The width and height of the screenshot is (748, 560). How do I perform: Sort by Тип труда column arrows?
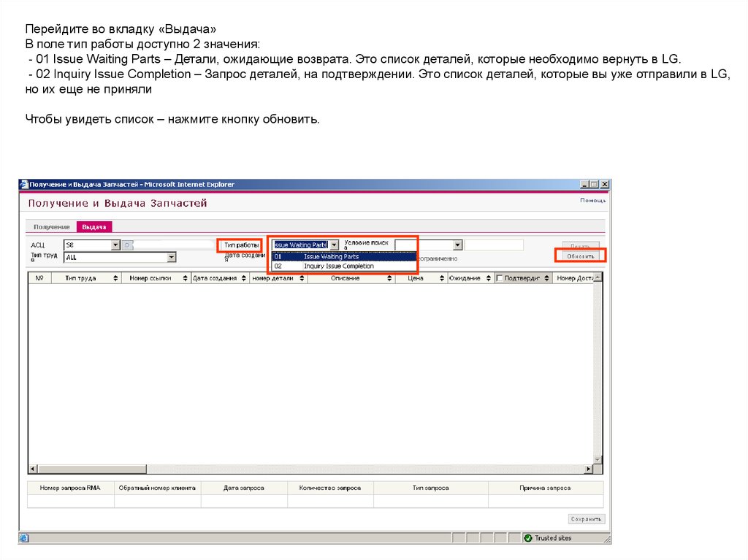(x=115, y=278)
